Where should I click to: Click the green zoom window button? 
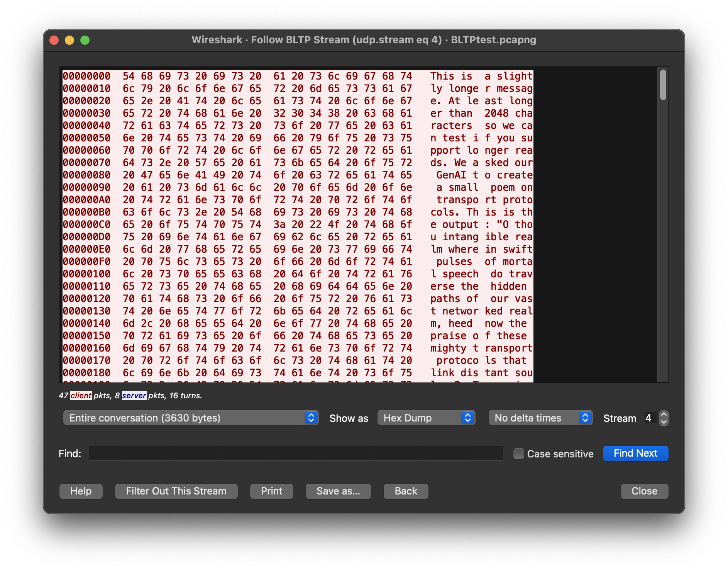pos(85,40)
